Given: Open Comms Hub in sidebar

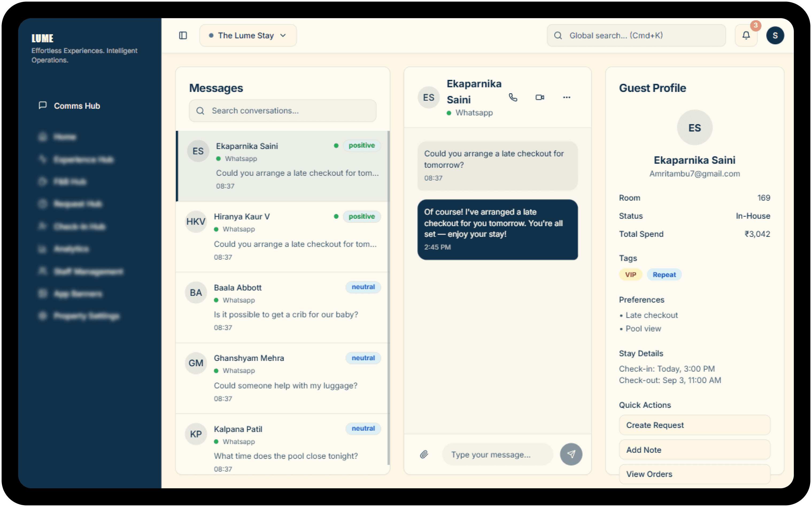Looking at the screenshot, I should click(77, 106).
